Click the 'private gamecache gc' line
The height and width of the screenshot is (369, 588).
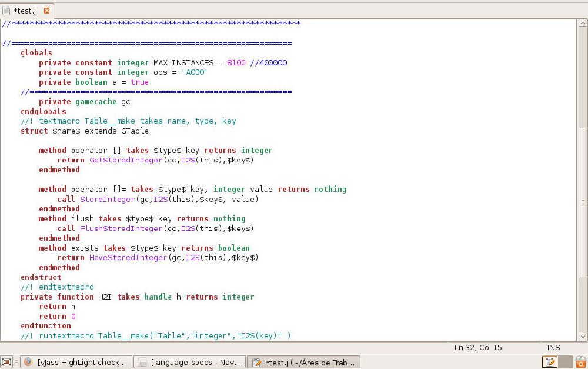pyautogui.click(x=84, y=102)
